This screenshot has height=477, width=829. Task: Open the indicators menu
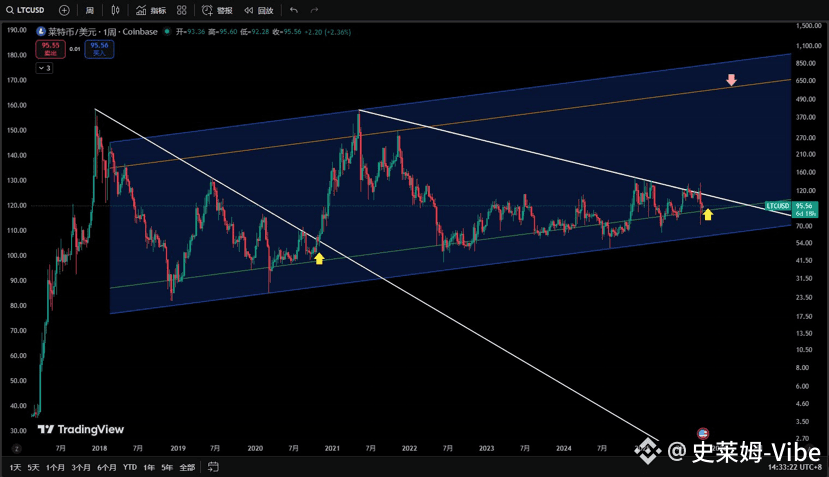(x=151, y=10)
